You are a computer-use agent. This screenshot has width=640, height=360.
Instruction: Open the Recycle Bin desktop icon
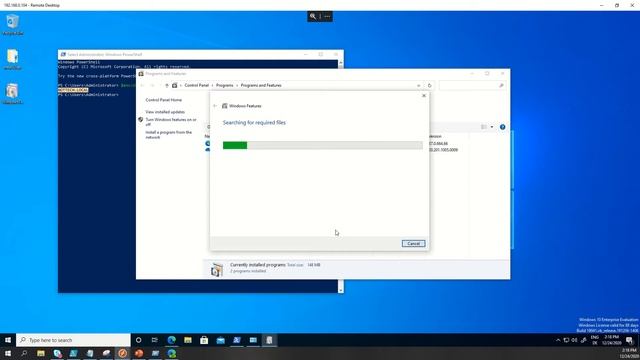pyautogui.click(x=13, y=24)
